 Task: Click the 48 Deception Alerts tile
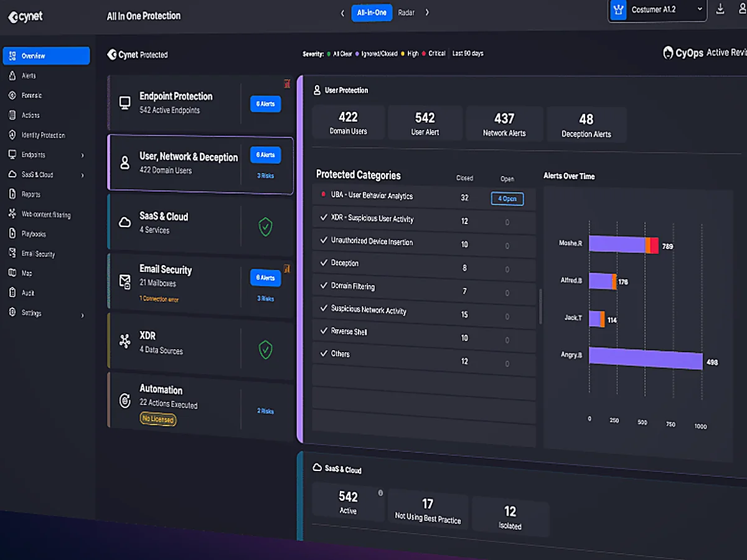pyautogui.click(x=586, y=124)
